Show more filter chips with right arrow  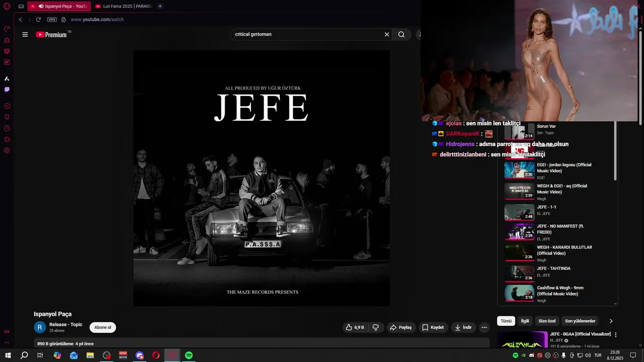tap(611, 321)
